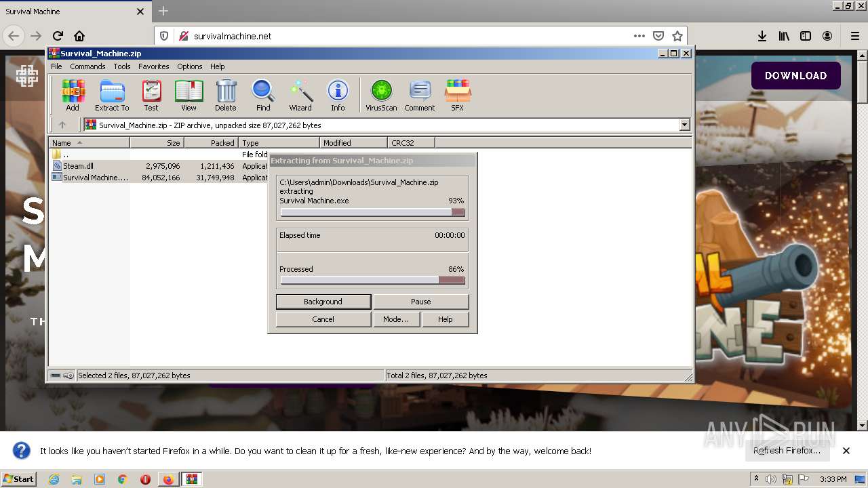Click the Delete toolbar icon
The width and height of the screenshot is (868, 488).
coord(226,95)
